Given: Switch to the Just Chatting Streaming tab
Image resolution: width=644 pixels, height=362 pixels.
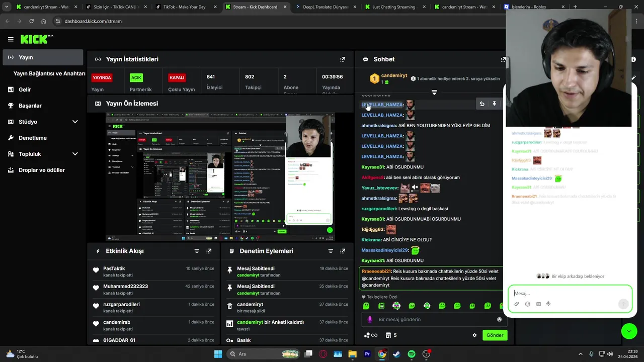Looking at the screenshot, I should 394,7.
